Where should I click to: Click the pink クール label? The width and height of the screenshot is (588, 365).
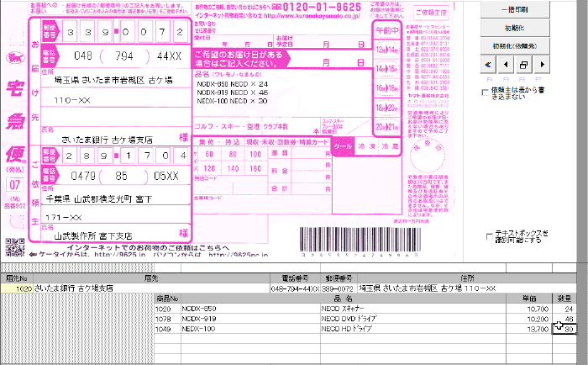point(343,146)
